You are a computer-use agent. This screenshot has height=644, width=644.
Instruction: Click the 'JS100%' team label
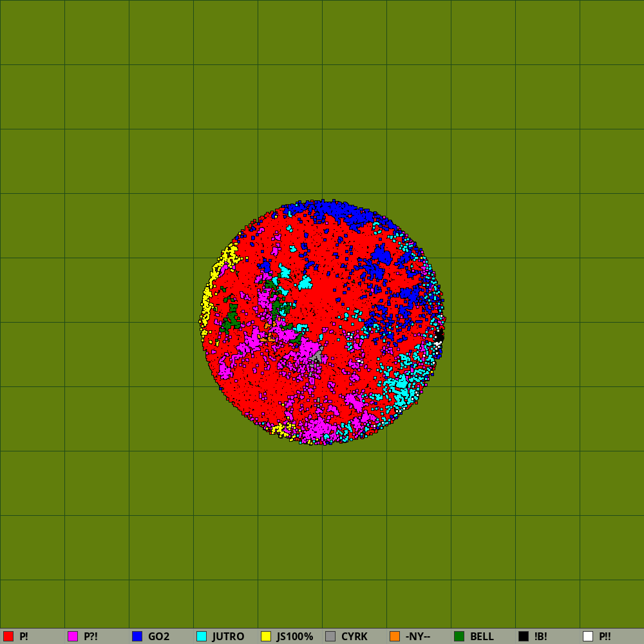click(x=295, y=637)
